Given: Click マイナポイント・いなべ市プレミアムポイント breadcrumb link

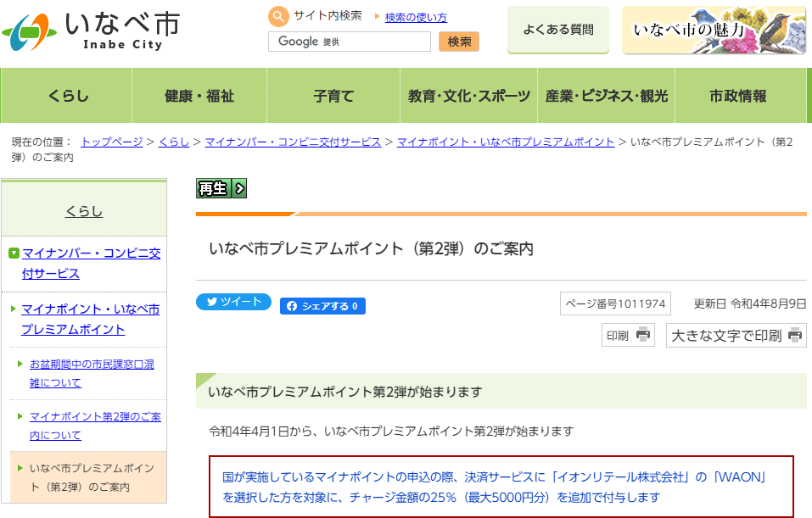Looking at the screenshot, I should [506, 142].
